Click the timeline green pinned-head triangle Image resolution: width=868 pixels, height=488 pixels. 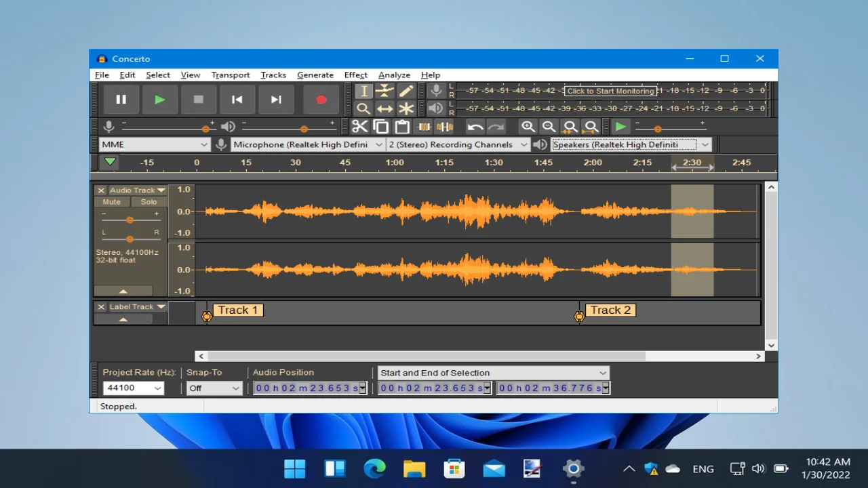point(109,162)
